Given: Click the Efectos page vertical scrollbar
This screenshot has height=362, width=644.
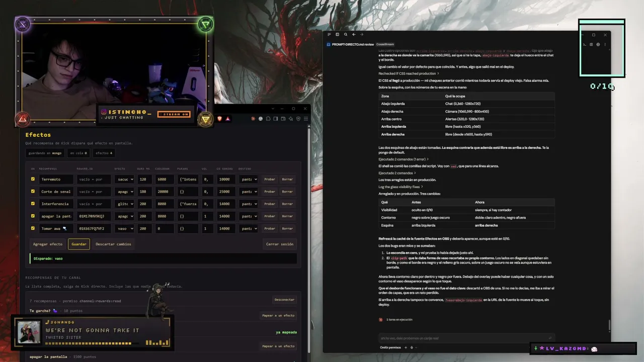Looking at the screenshot, I should tap(308, 241).
